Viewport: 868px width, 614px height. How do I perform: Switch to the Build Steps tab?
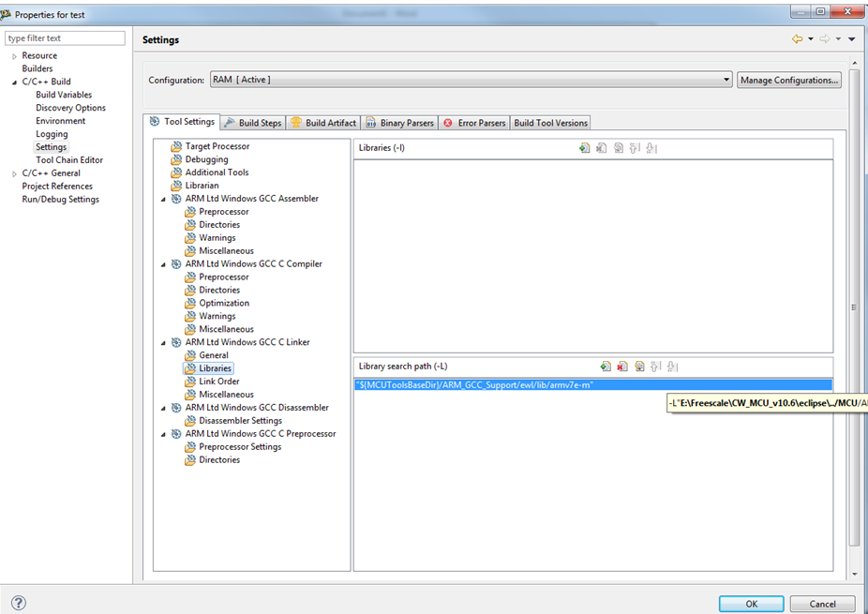point(253,123)
